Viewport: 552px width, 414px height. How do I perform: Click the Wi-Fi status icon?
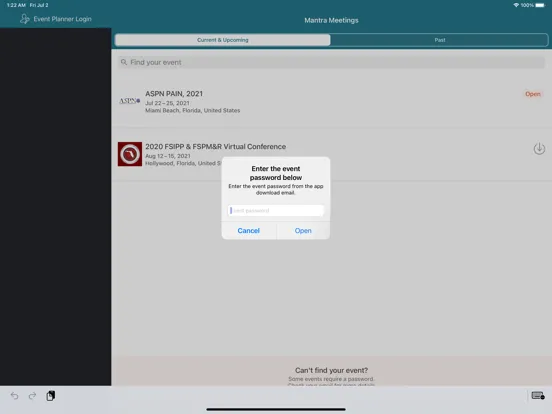[516, 5]
